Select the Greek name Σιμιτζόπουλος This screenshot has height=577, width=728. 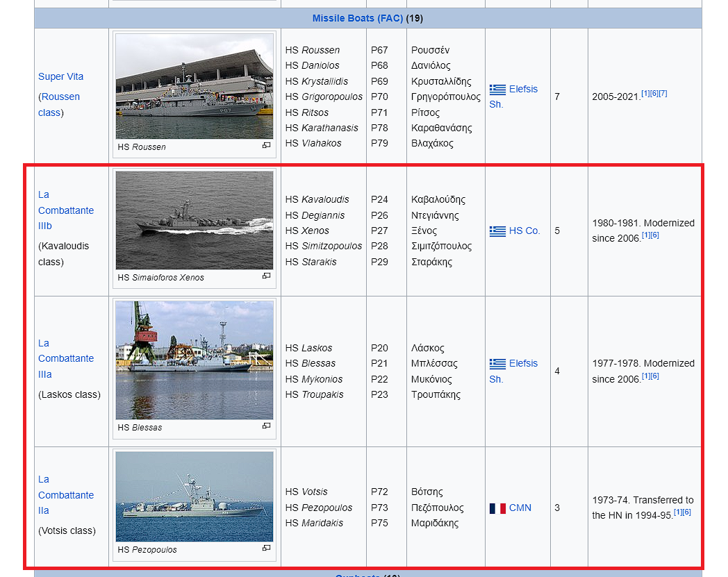[442, 246]
